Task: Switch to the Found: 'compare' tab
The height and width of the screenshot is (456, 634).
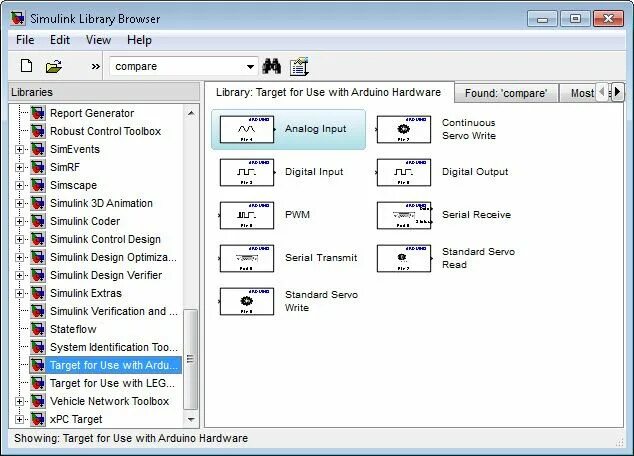Action: [x=506, y=93]
